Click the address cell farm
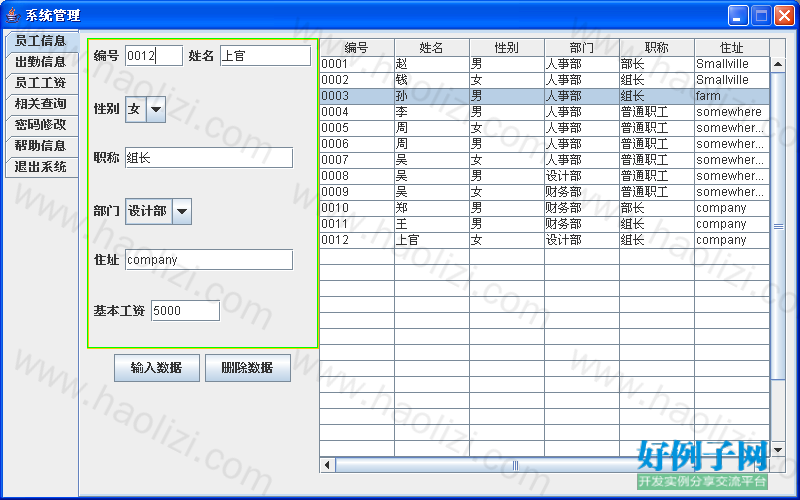This screenshot has height=500, width=800. tap(732, 96)
